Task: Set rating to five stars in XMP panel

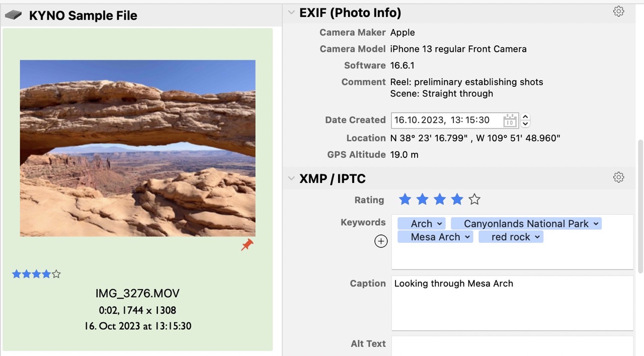Action: click(474, 200)
